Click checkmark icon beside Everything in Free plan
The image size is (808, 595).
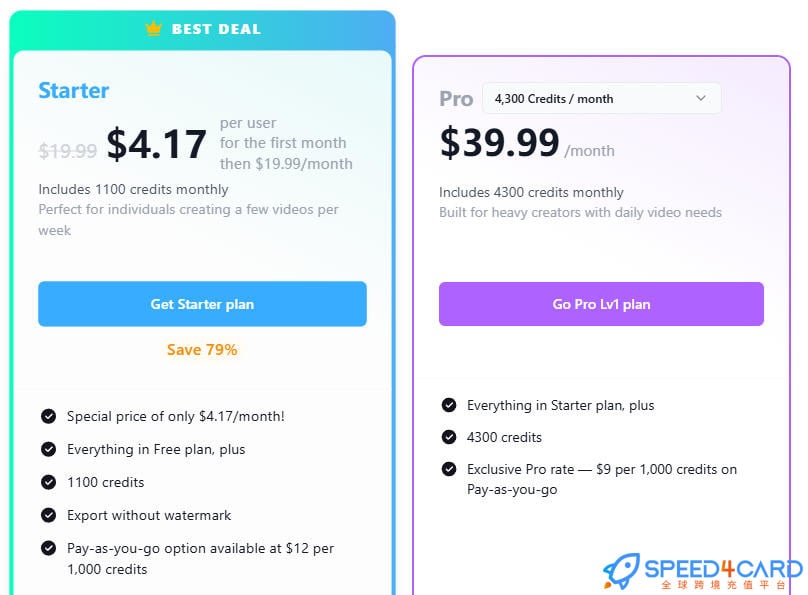pyautogui.click(x=48, y=449)
